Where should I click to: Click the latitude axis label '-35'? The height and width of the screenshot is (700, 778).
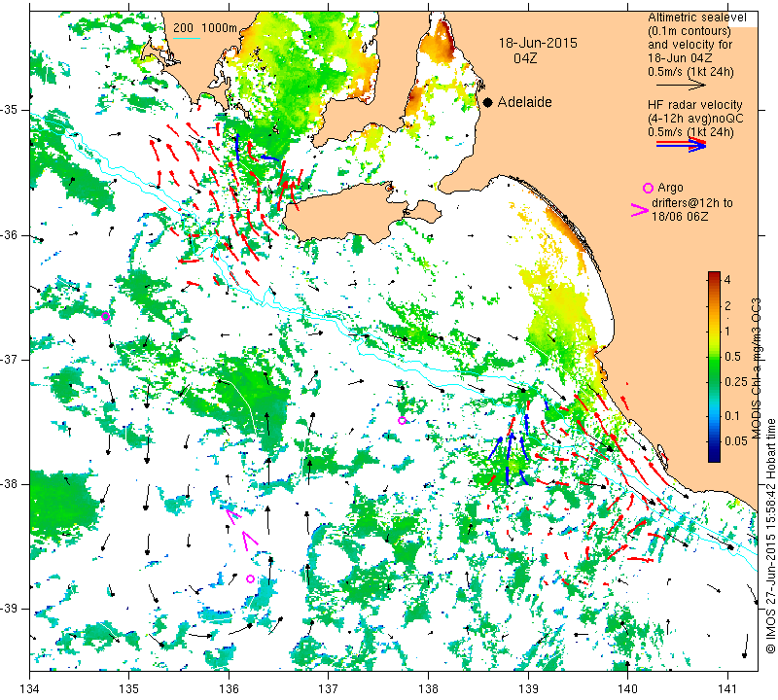(x=9, y=110)
